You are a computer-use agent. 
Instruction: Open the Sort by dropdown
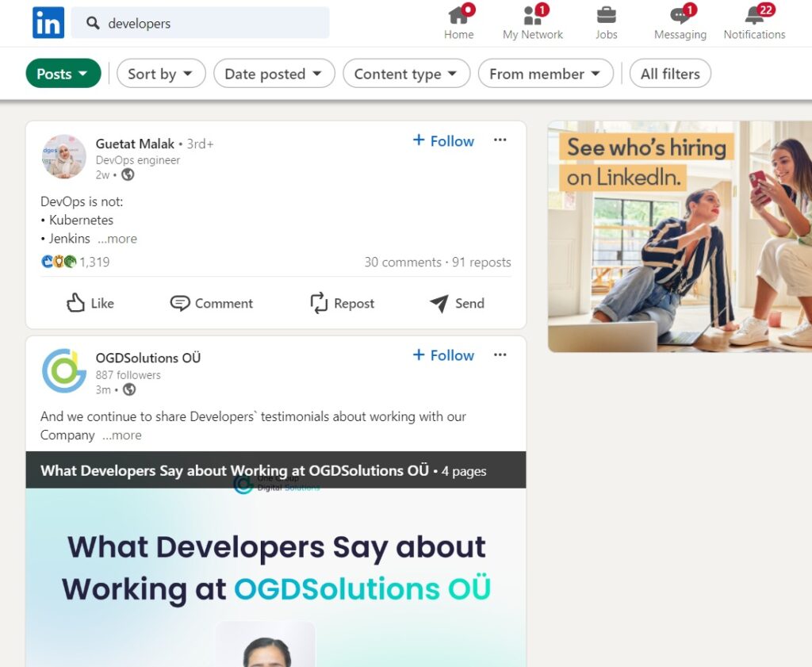pos(161,74)
